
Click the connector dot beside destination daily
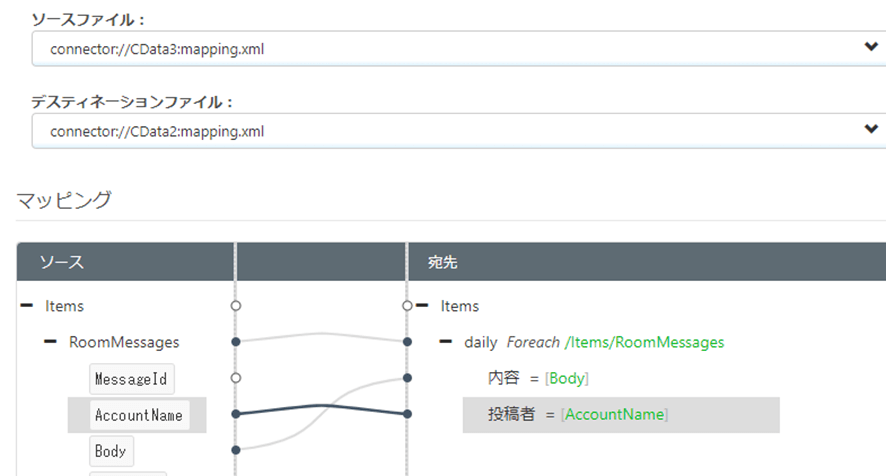[x=407, y=342]
